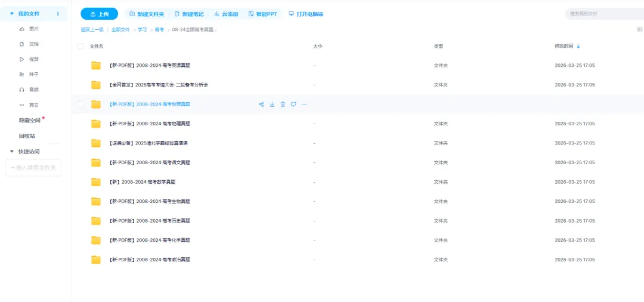Click the 拖入常用文件夹 drop area
Image resolution: width=644 pixels, height=302 pixels.
tap(33, 168)
